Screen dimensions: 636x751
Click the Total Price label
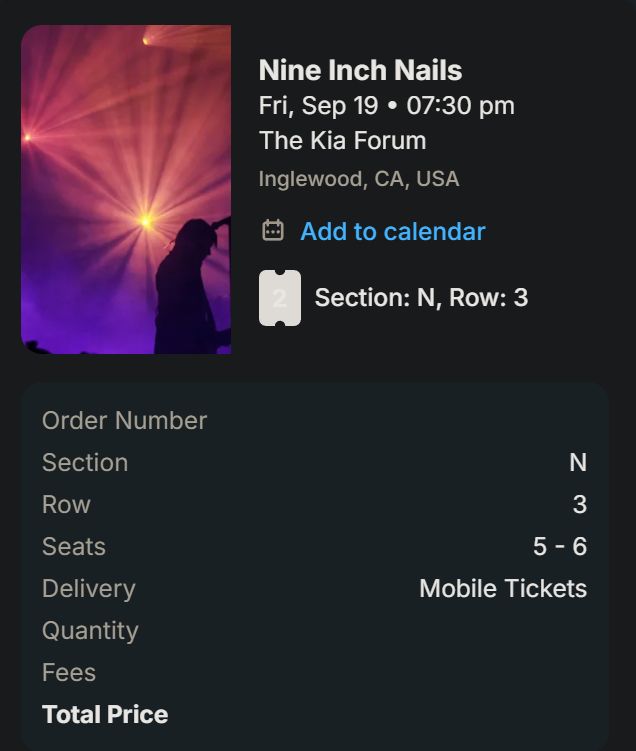click(x=105, y=714)
